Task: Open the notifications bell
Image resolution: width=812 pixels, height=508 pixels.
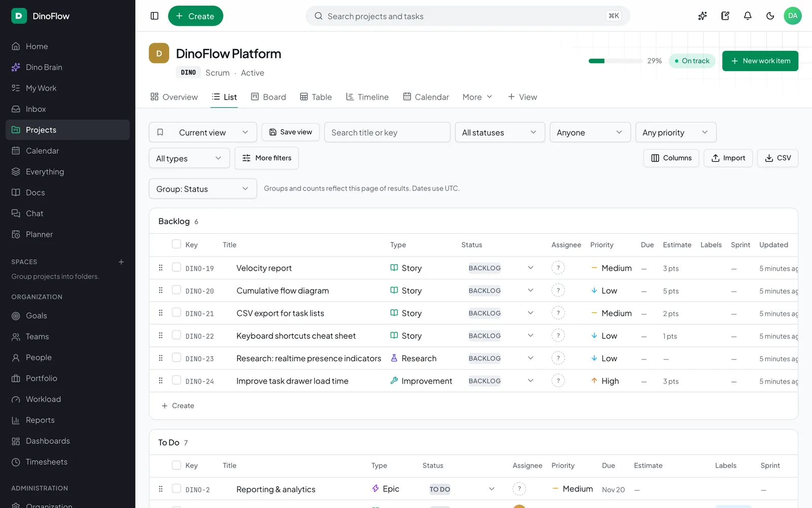Action: tap(748, 16)
